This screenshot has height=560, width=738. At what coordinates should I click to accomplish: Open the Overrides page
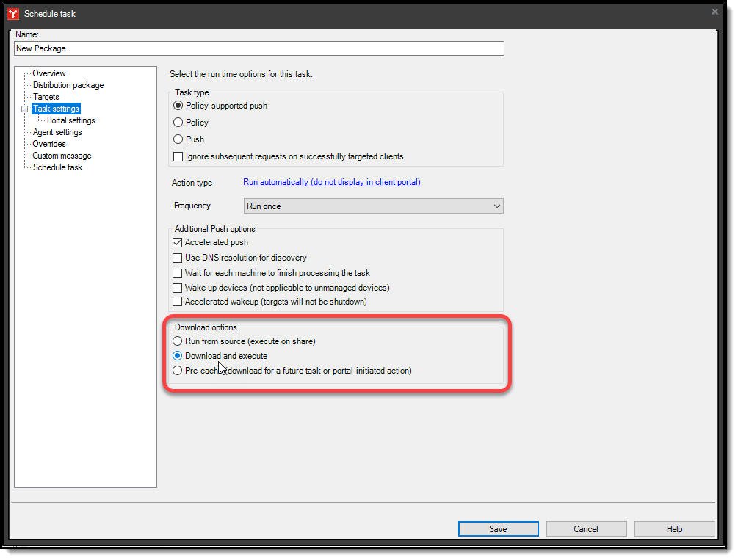point(48,143)
